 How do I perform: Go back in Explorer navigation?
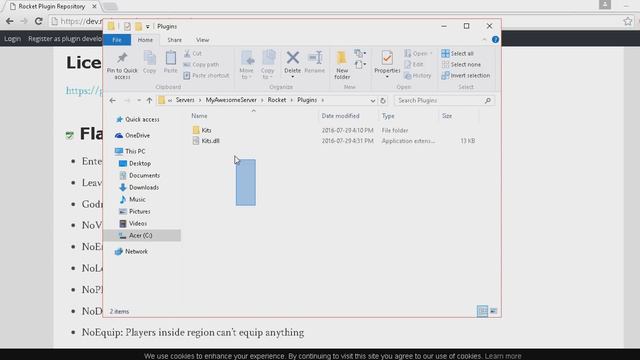(113, 100)
